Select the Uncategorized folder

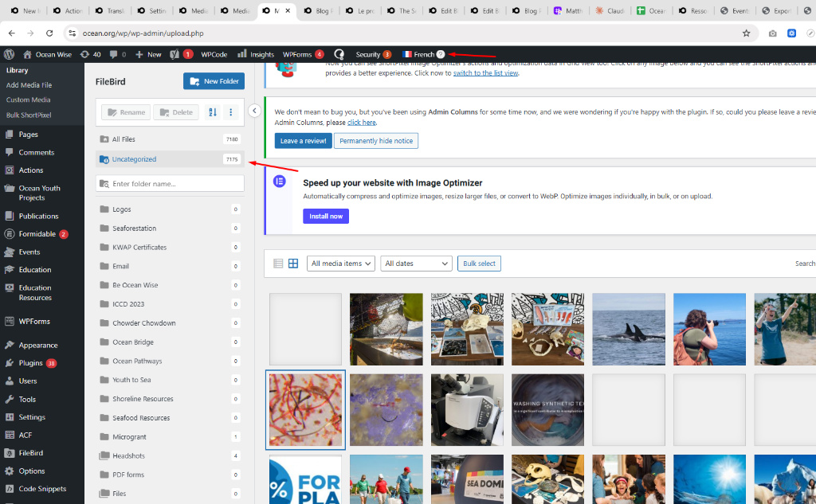click(x=171, y=159)
